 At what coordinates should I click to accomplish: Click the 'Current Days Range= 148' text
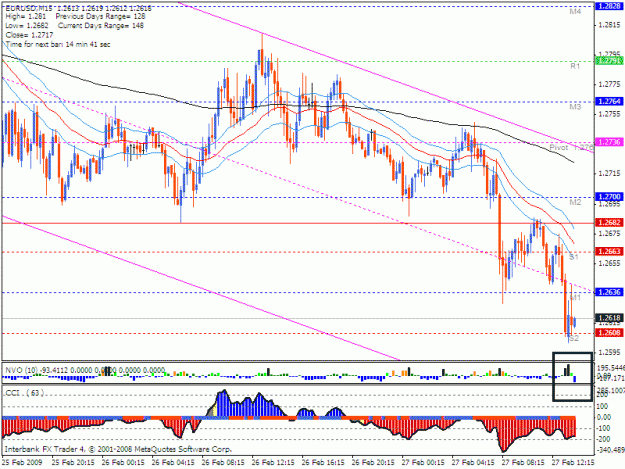pyautogui.click(x=101, y=26)
